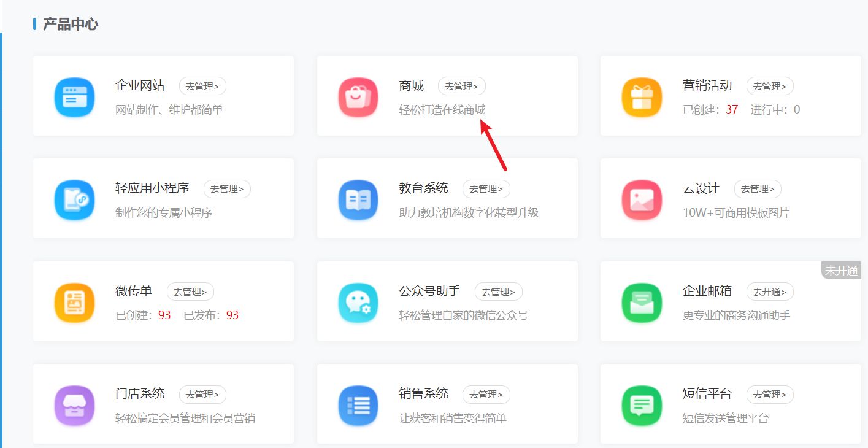Click the 企业网站 app icon
This screenshot has width=868, height=448.
tap(74, 96)
